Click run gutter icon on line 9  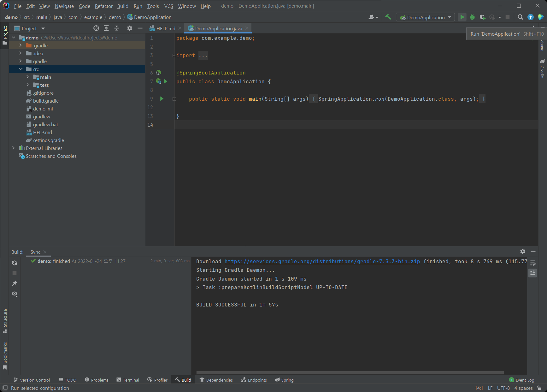pyautogui.click(x=162, y=99)
